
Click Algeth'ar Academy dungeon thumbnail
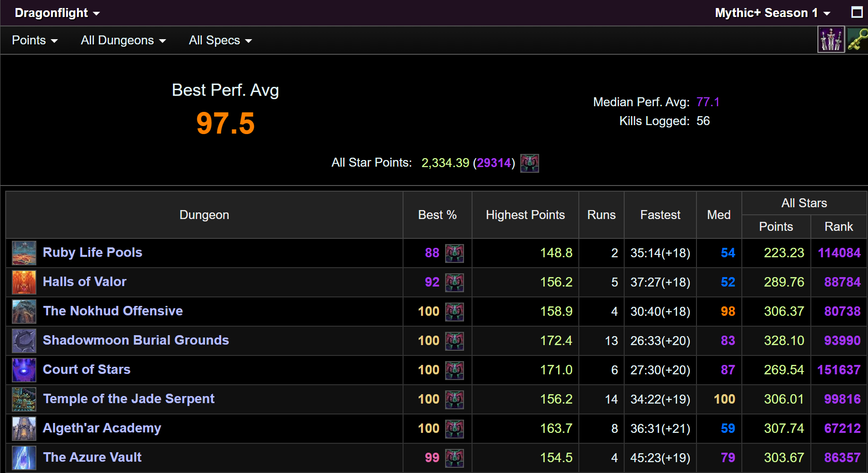[24, 429]
